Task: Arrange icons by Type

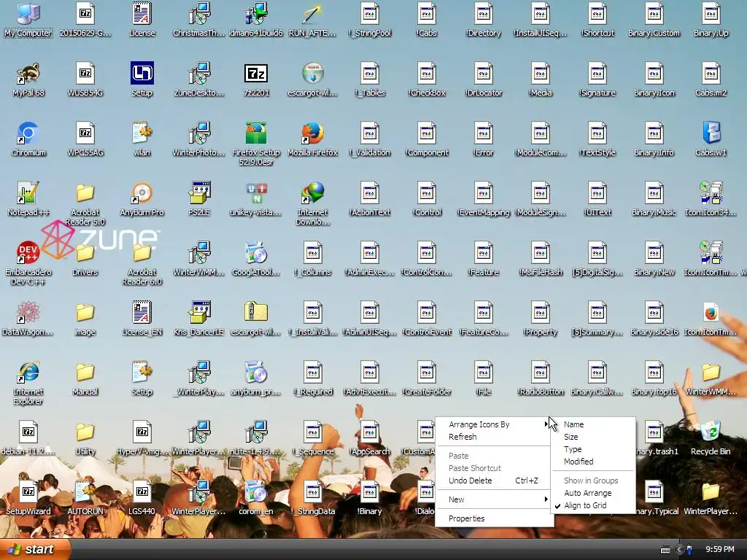Action: pyautogui.click(x=593, y=449)
